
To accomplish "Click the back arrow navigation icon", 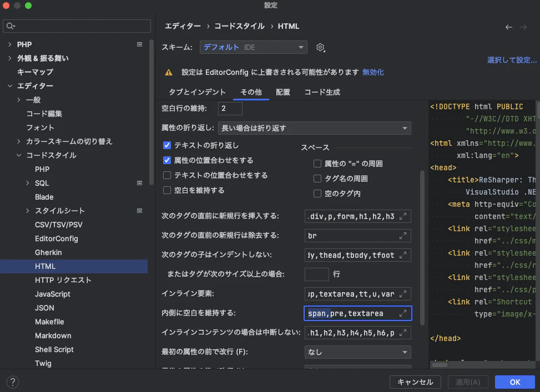I will coord(509,27).
